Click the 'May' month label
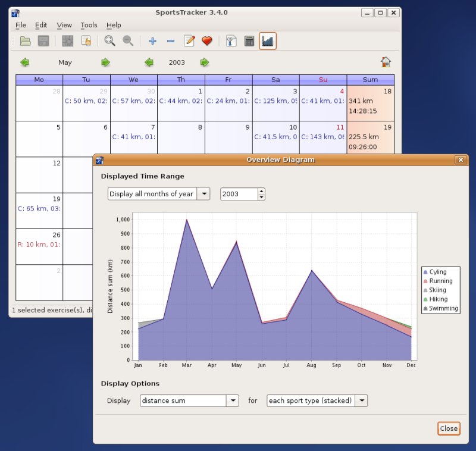The image size is (476, 451). point(65,62)
